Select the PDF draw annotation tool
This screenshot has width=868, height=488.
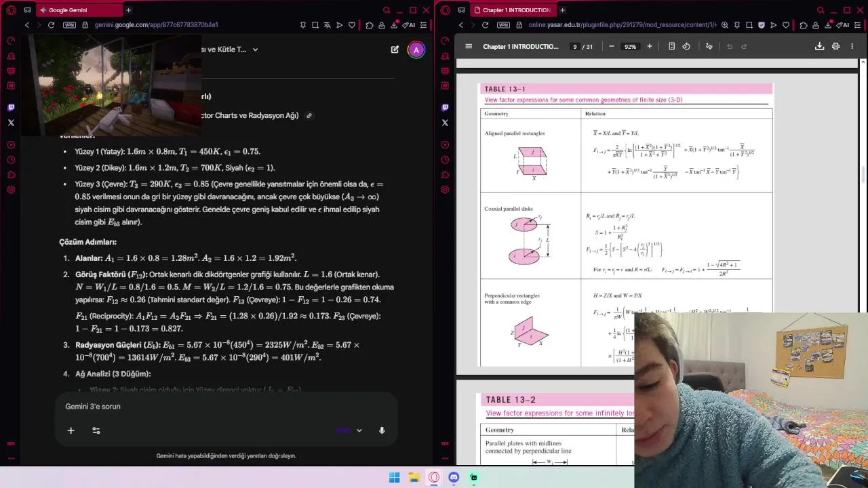(709, 47)
